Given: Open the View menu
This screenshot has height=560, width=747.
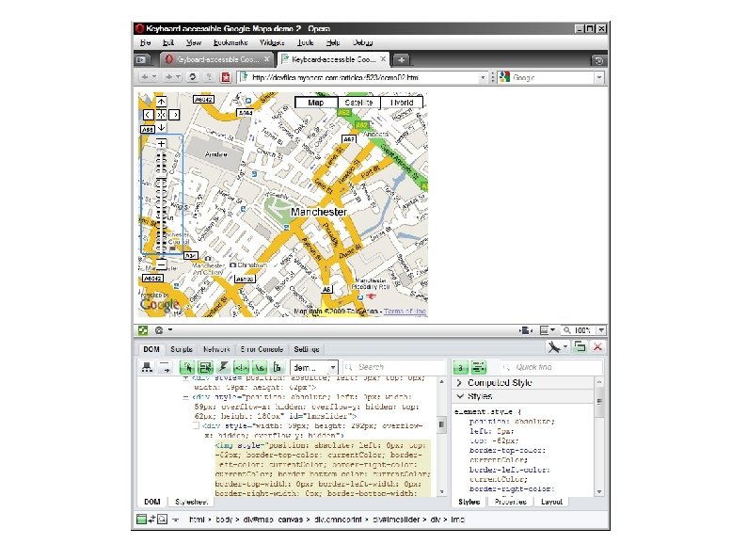Looking at the screenshot, I should tap(194, 42).
